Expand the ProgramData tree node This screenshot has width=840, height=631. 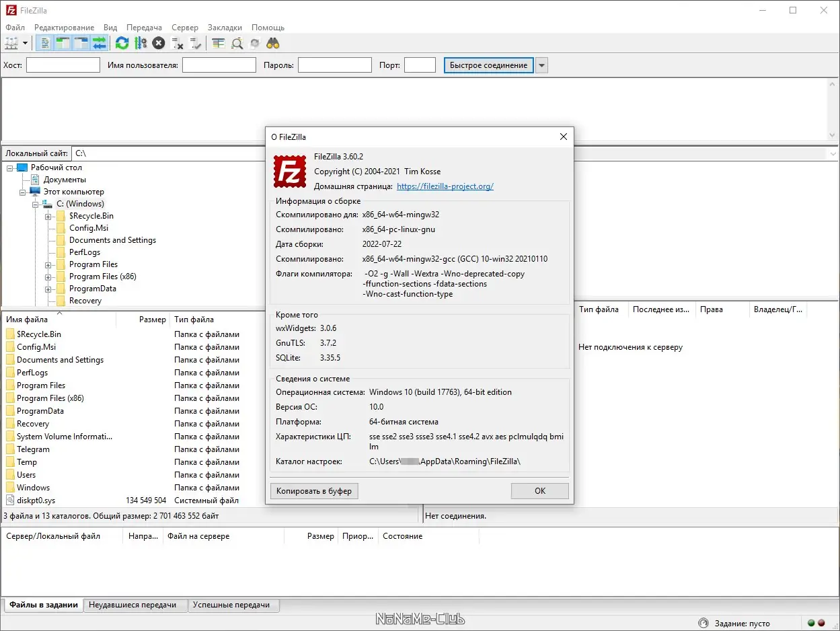click(x=48, y=289)
